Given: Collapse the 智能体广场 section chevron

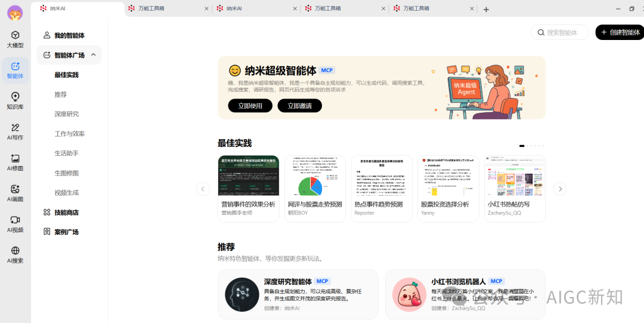Looking at the screenshot, I should [x=93, y=55].
